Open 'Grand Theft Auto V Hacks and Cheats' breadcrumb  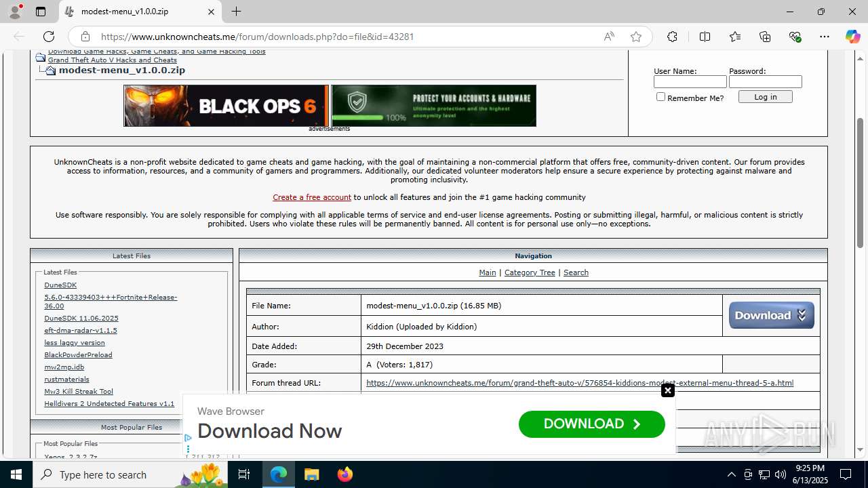[x=112, y=60]
